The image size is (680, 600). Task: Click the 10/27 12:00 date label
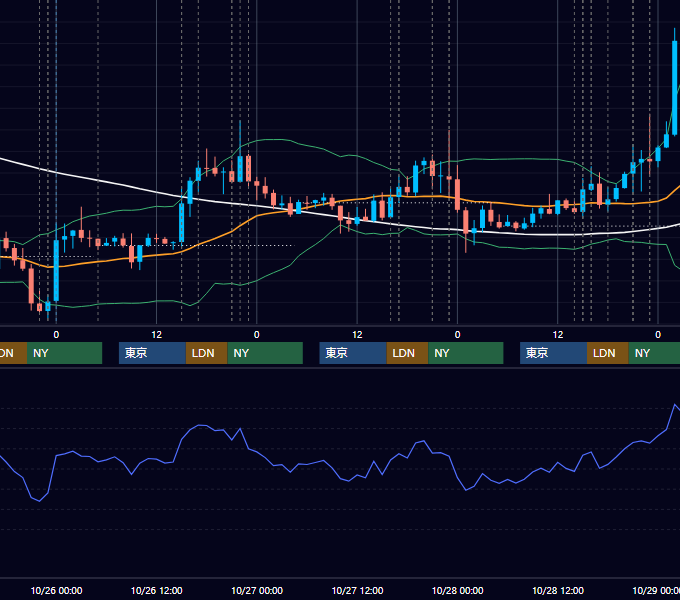tap(357, 590)
